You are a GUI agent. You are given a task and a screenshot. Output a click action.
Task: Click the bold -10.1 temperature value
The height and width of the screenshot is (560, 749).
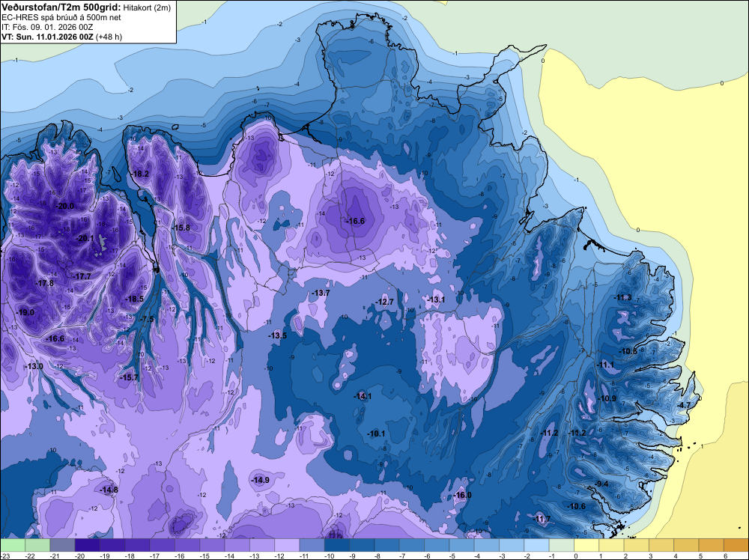point(376,433)
